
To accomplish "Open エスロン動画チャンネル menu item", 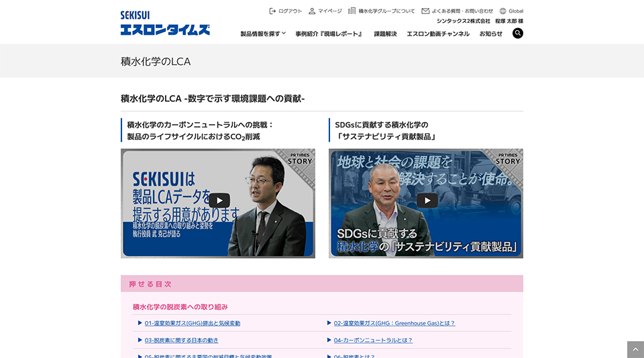I will (438, 34).
